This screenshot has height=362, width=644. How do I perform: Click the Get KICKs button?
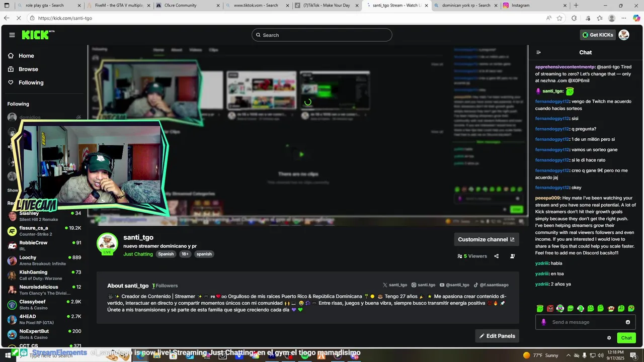(598, 35)
